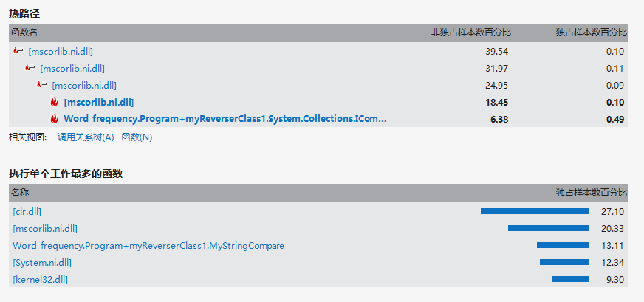Open the 函数(N) view
The width and height of the screenshot is (644, 302).
click(x=137, y=137)
